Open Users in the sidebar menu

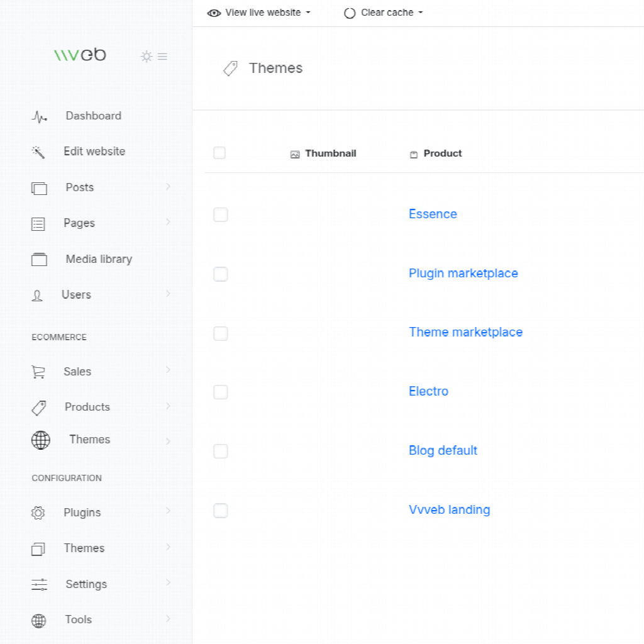(x=76, y=295)
